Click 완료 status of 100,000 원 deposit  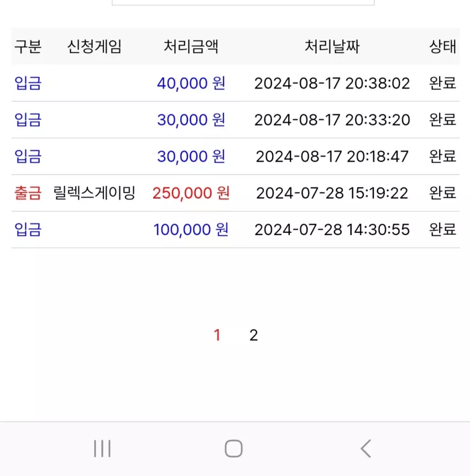pos(443,230)
